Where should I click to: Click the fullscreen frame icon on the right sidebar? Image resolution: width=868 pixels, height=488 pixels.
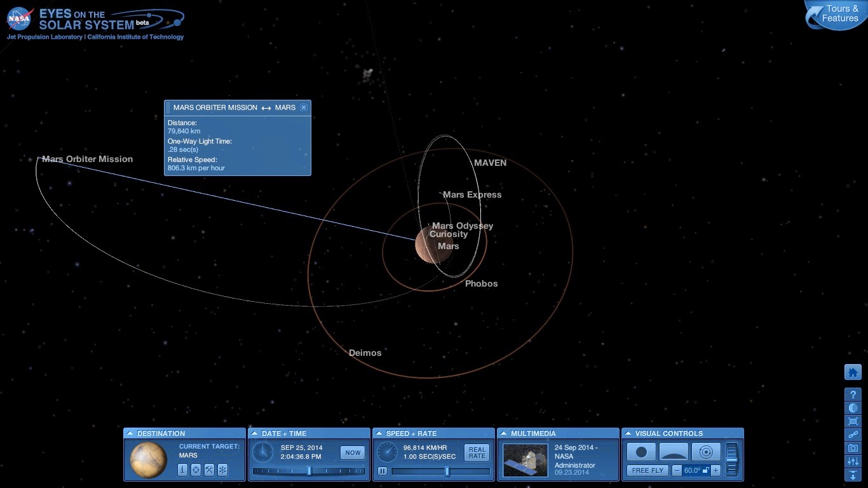pos(852,421)
